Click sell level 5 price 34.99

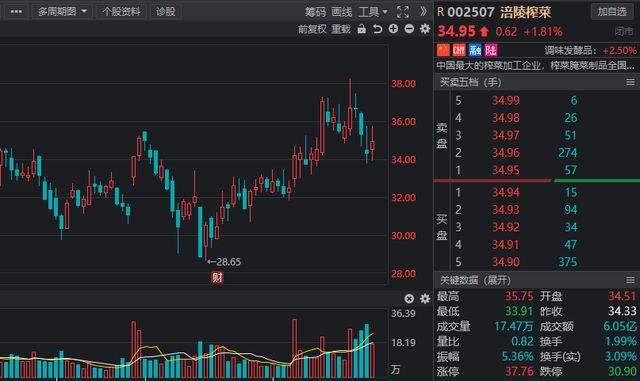505,100
